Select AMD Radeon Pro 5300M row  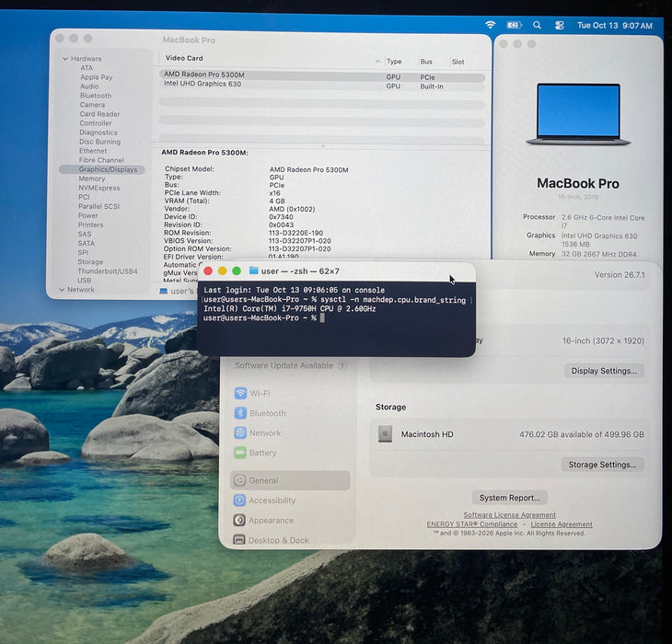322,76
